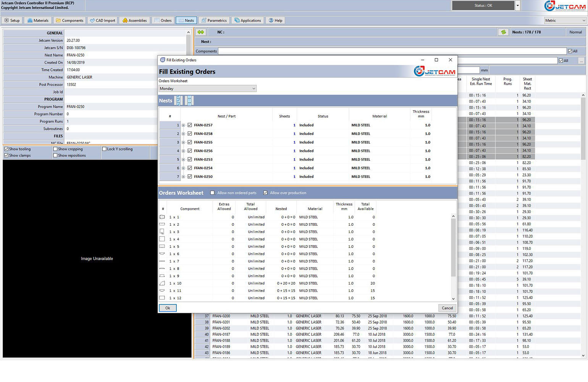This screenshot has height=382, width=588.
Task: Enable Allow non ordered parts
Action: click(212, 193)
